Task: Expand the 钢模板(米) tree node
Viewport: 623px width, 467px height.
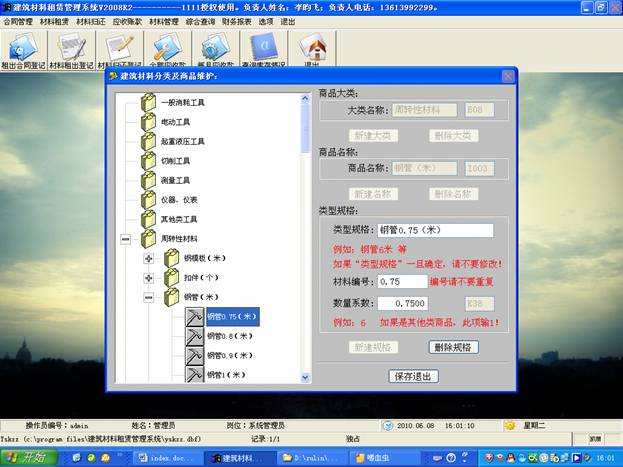Action: pos(149,258)
